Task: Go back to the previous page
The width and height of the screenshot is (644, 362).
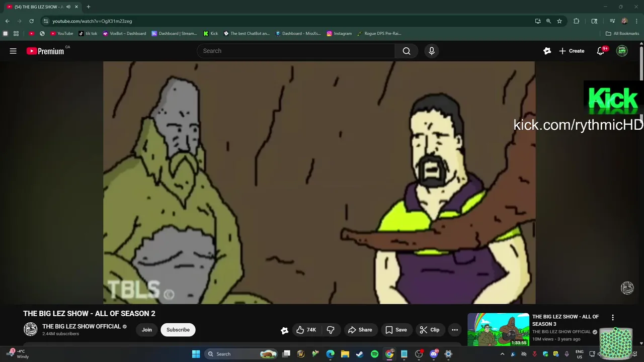Action: coord(7,21)
